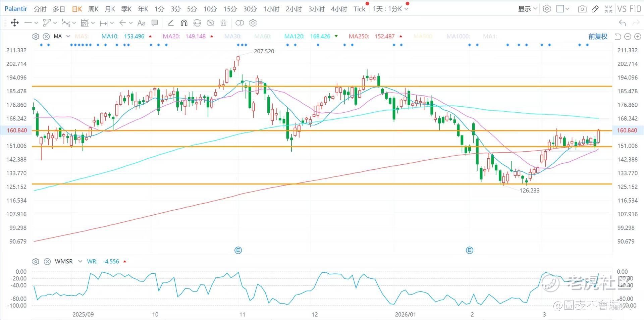Image resolution: width=644 pixels, height=320 pixels.
Task: Switch to Tick chart tab
Action: click(359, 9)
